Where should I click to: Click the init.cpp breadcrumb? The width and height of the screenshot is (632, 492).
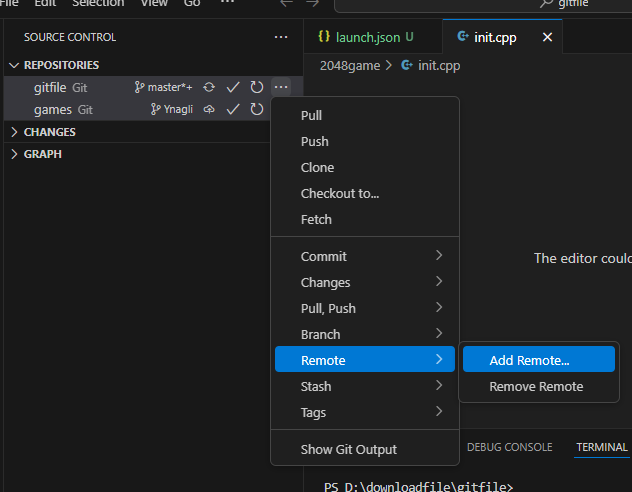tap(430, 65)
